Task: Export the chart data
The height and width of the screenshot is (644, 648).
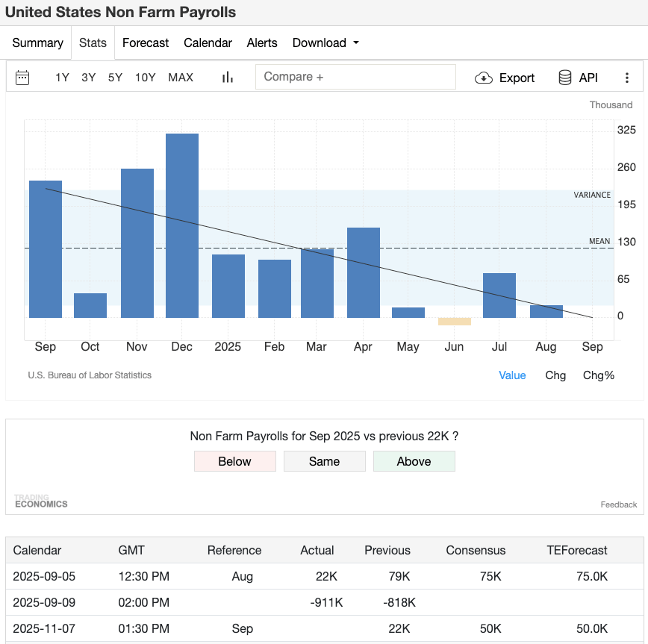Action: click(x=505, y=77)
